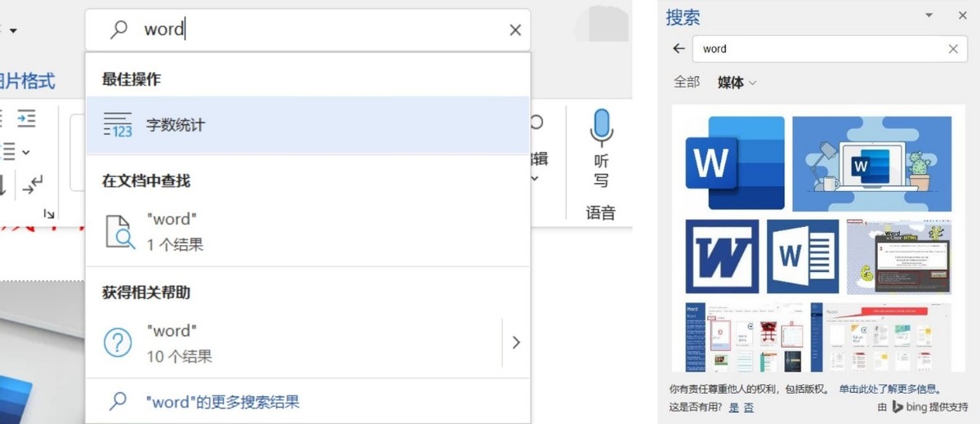This screenshot has width=980, height=424.
Task: Clear the search pane query
Action: 953,49
